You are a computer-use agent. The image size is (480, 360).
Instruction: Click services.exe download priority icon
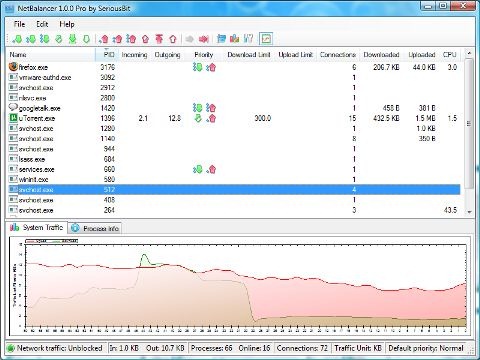tap(198, 169)
